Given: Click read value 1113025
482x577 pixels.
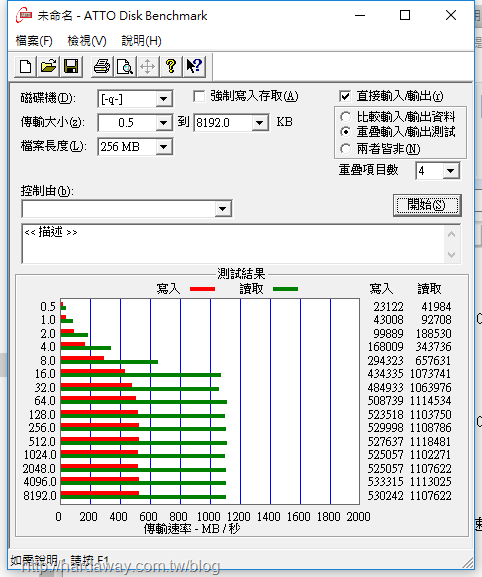Looking at the screenshot, I should (x=430, y=481).
